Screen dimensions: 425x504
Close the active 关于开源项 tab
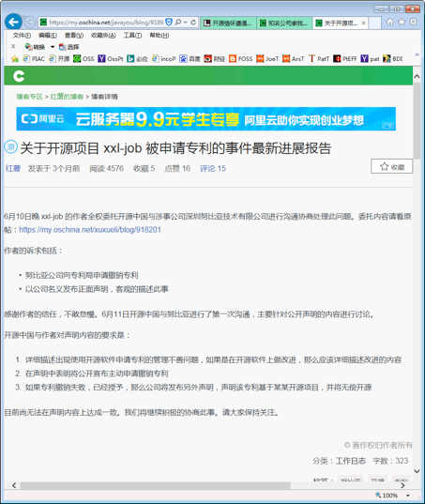point(363,23)
